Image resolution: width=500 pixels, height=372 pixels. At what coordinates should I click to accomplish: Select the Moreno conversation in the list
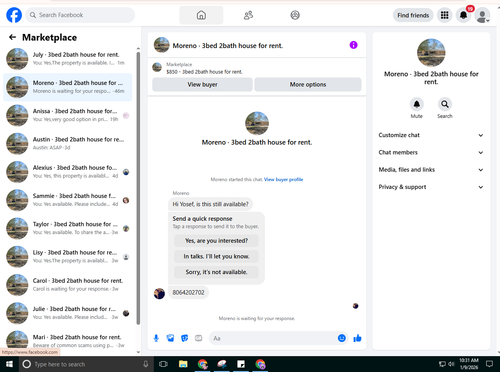pyautogui.click(x=68, y=87)
